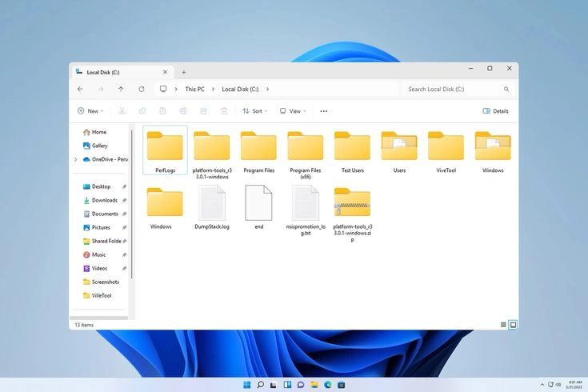Select the file named end

click(x=258, y=207)
